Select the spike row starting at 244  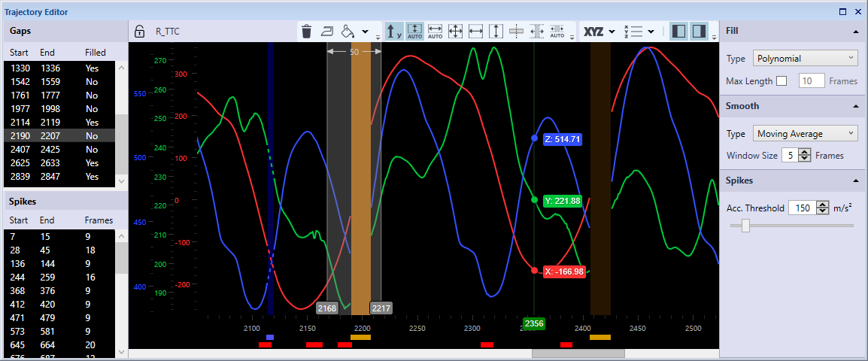59,275
